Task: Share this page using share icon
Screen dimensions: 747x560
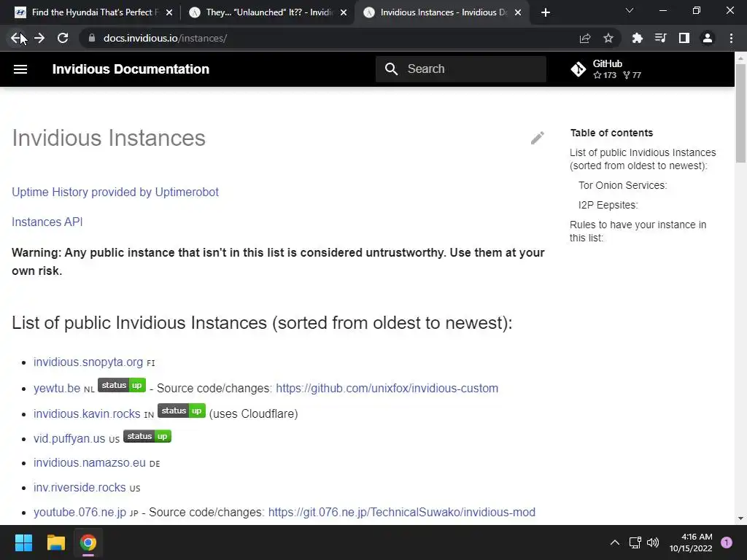Action: point(585,38)
